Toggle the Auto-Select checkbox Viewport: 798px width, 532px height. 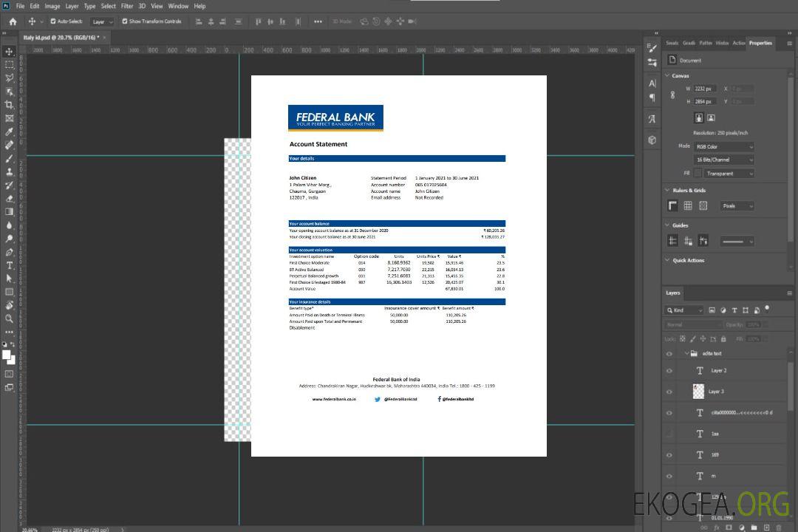52,21
